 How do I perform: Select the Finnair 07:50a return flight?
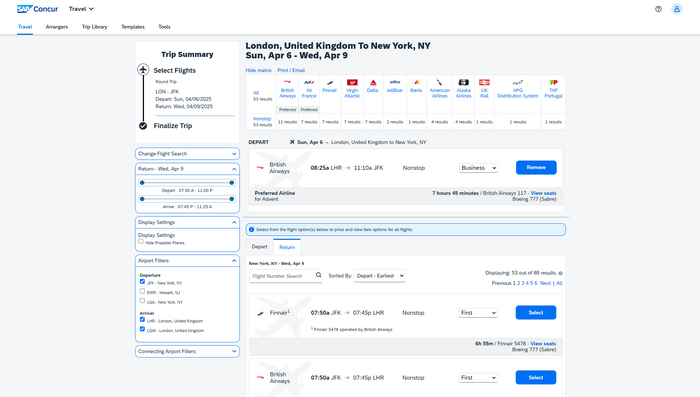point(536,313)
